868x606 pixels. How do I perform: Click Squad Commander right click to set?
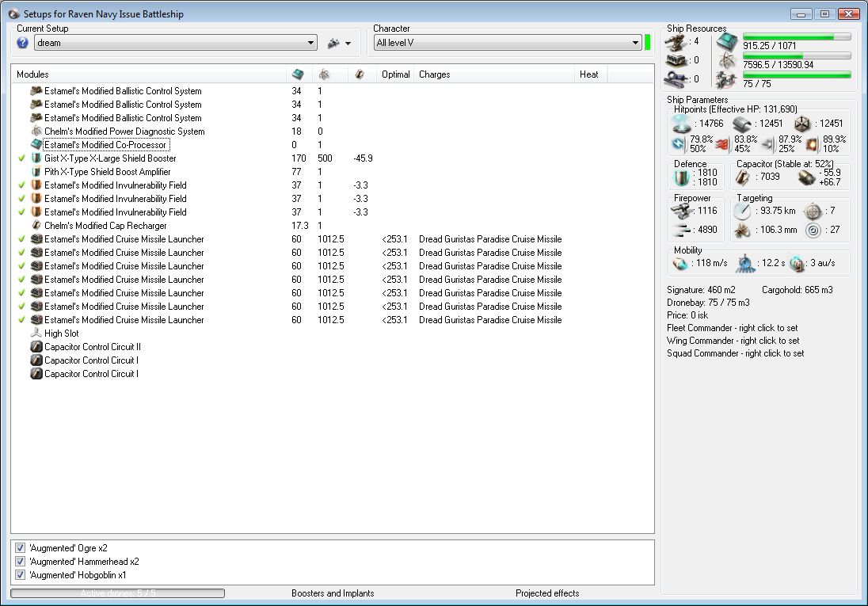click(x=735, y=353)
